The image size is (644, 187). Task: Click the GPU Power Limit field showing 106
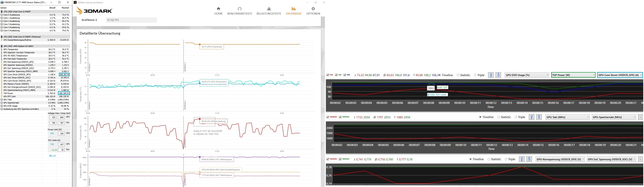pyautogui.click(x=61, y=134)
